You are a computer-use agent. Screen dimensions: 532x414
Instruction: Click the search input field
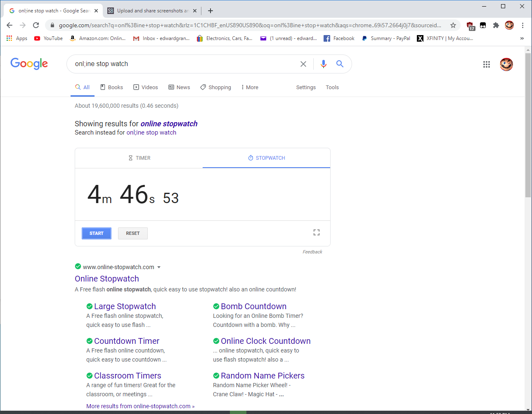[x=184, y=64]
